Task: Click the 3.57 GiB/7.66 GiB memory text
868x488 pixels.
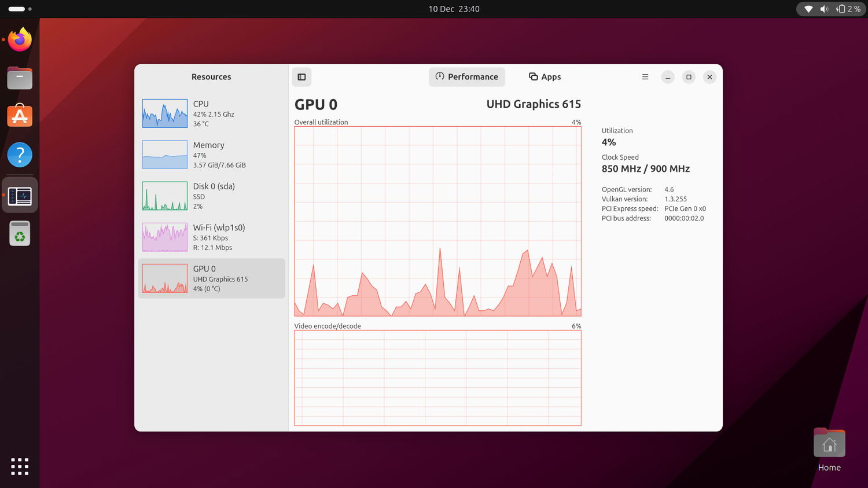Action: (x=219, y=166)
